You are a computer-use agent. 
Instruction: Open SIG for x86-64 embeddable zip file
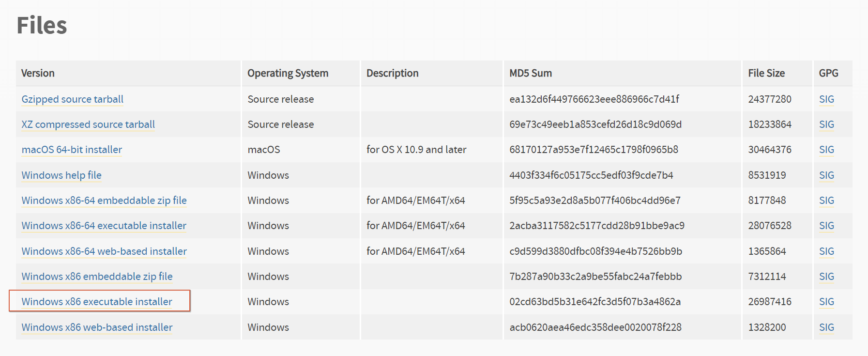[x=826, y=201]
